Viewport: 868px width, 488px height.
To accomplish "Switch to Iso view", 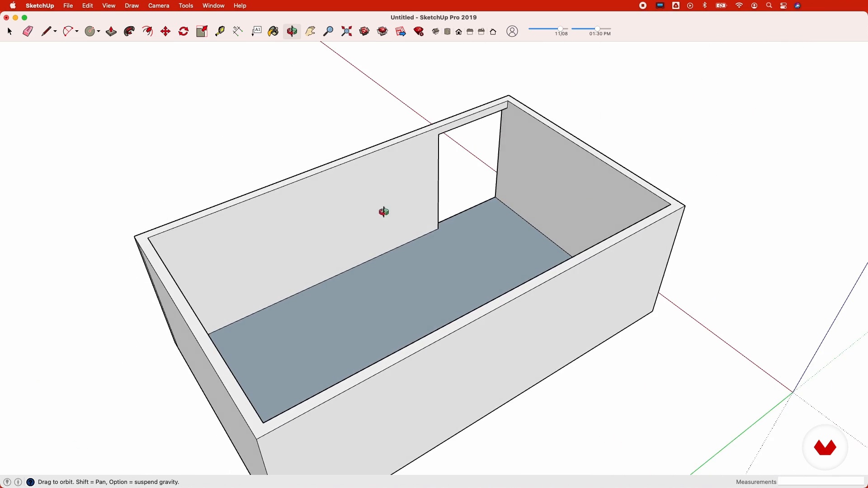I will pyautogui.click(x=436, y=32).
